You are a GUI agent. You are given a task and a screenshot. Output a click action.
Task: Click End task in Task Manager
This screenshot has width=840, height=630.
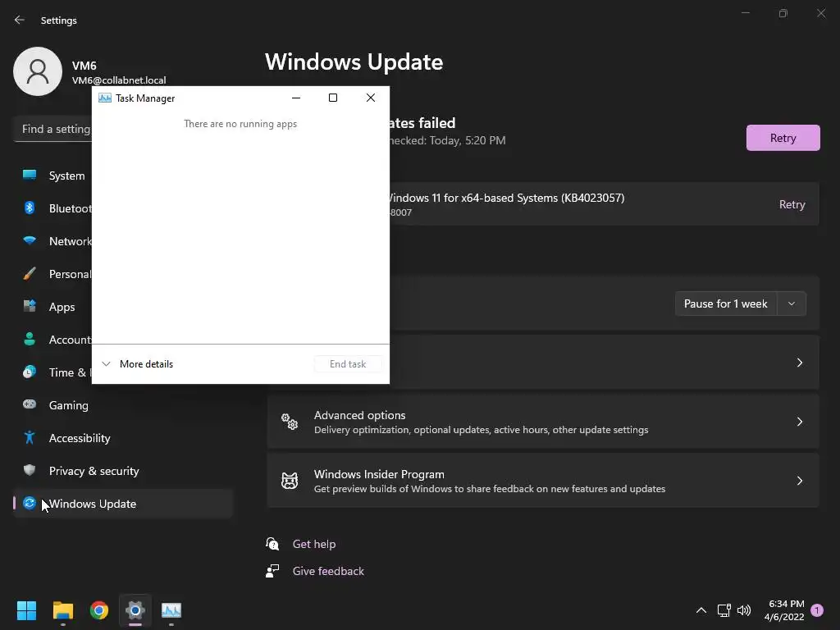click(348, 363)
